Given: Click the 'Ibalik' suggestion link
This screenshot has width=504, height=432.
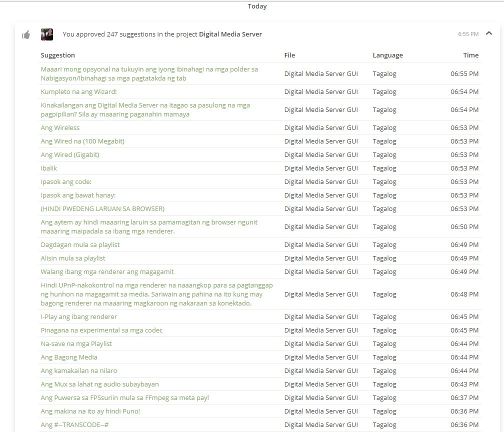Looking at the screenshot, I should pyautogui.click(x=49, y=168).
